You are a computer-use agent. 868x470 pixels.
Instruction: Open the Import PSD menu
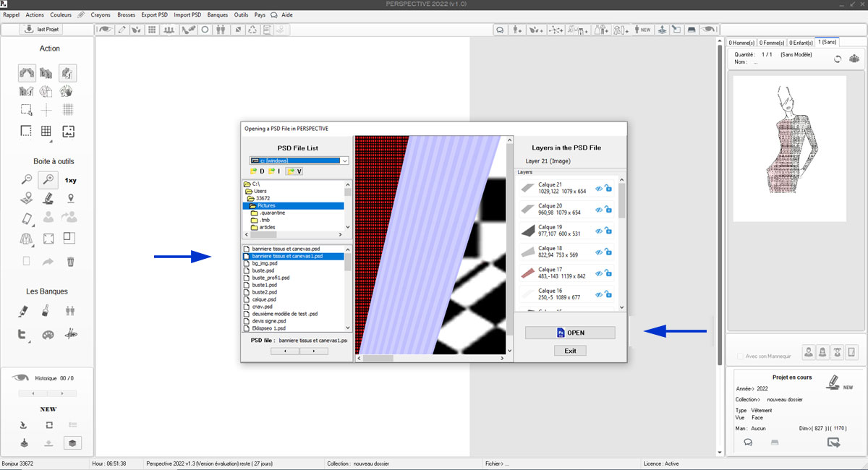(187, 14)
